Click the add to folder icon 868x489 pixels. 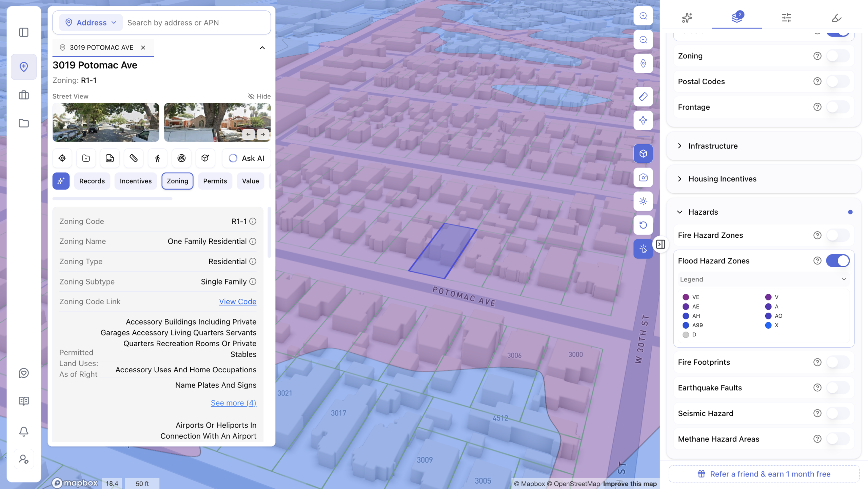coord(86,158)
